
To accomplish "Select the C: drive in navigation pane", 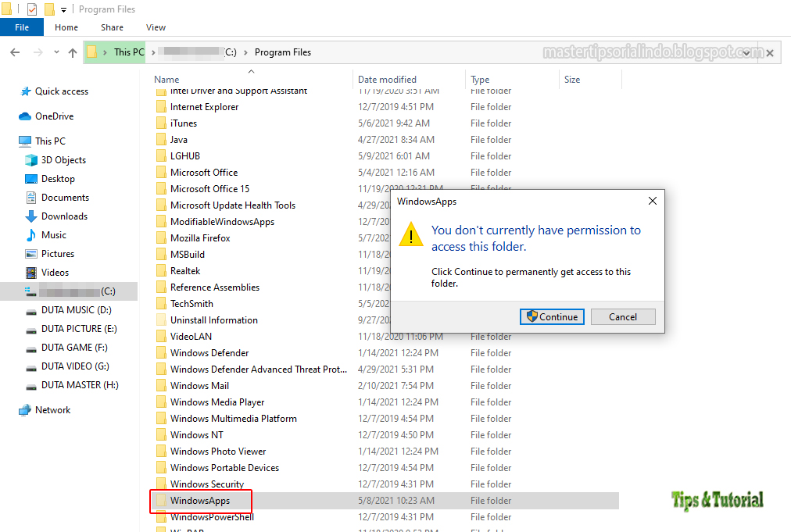I will [x=69, y=291].
